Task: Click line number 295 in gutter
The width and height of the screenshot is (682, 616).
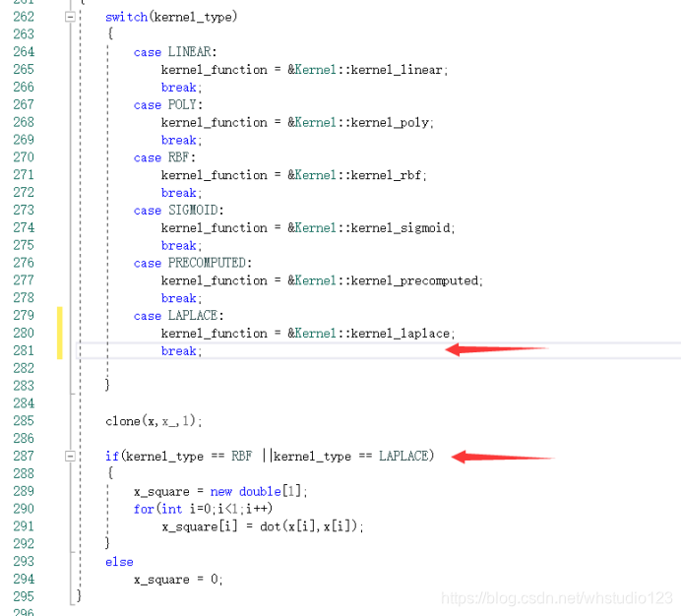Action: [24, 597]
